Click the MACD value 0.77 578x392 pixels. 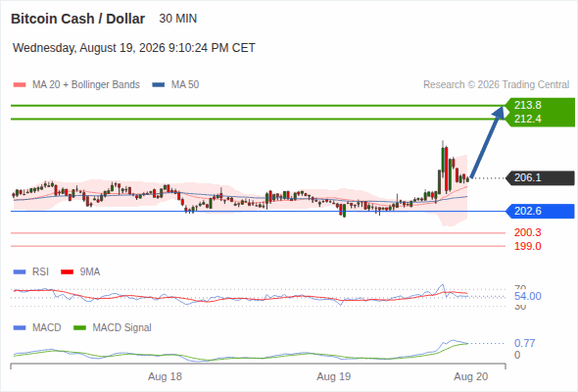pos(524,343)
